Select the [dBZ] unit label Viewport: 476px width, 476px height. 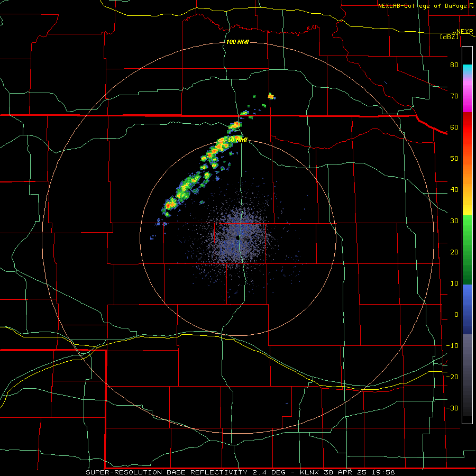(x=449, y=36)
